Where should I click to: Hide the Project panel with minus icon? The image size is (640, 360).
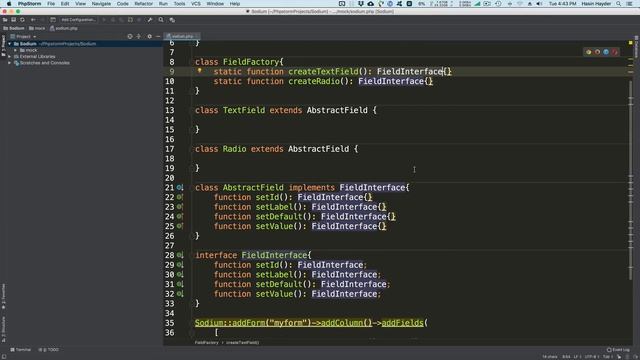pyautogui.click(x=158, y=36)
